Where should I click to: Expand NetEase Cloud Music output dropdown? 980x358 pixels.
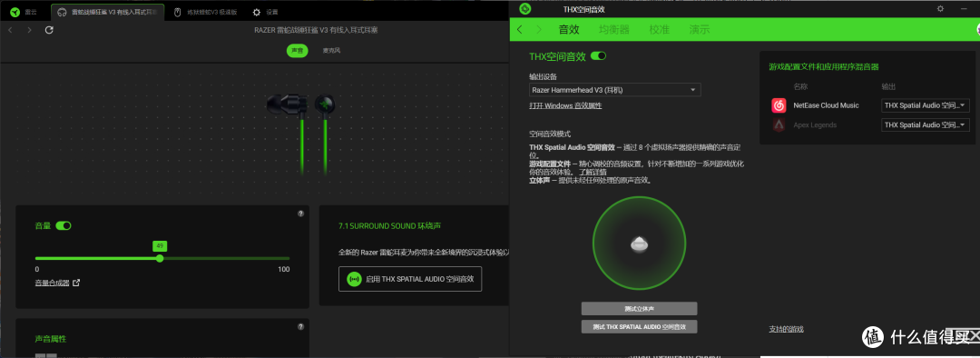[x=925, y=105]
